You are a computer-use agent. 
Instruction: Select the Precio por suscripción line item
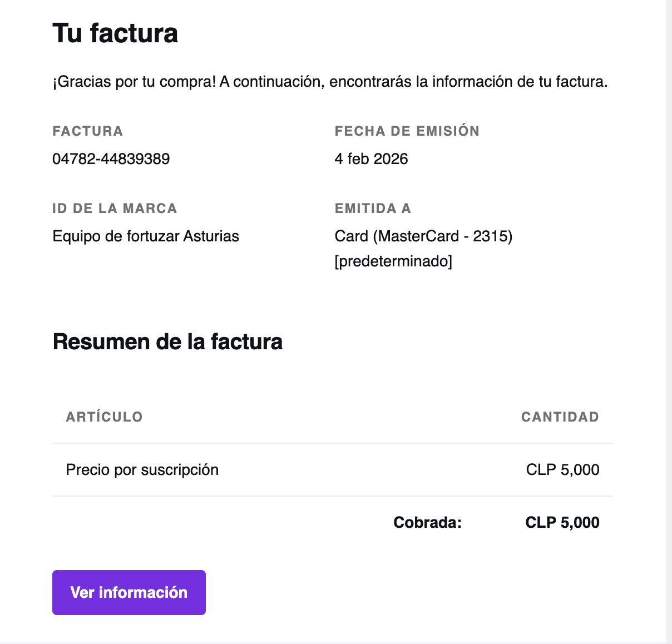point(142,470)
